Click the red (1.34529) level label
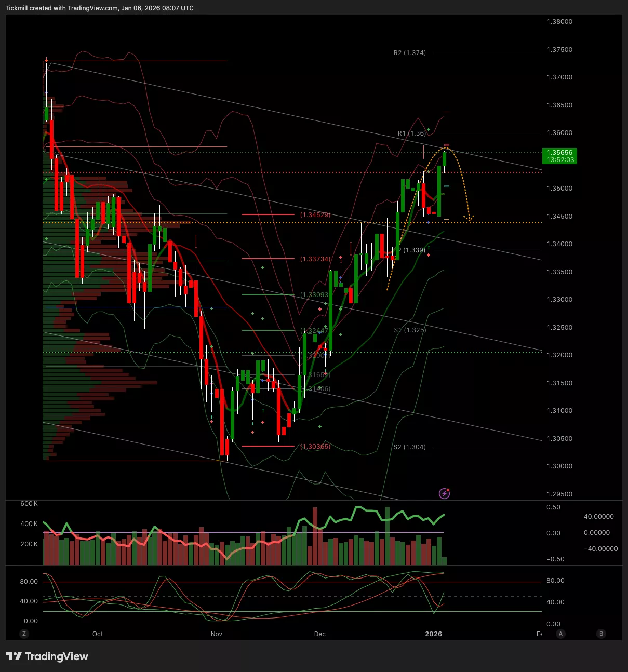Viewport: 628px width, 672px height. pos(315,214)
